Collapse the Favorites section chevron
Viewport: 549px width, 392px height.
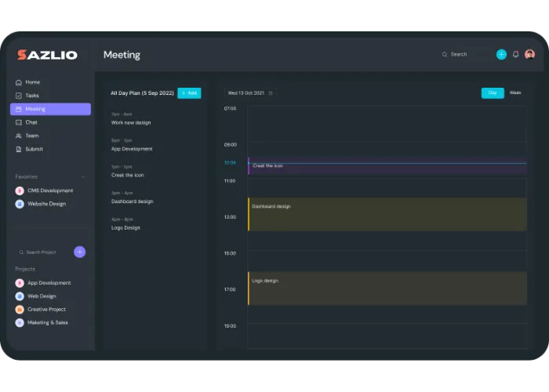click(83, 177)
